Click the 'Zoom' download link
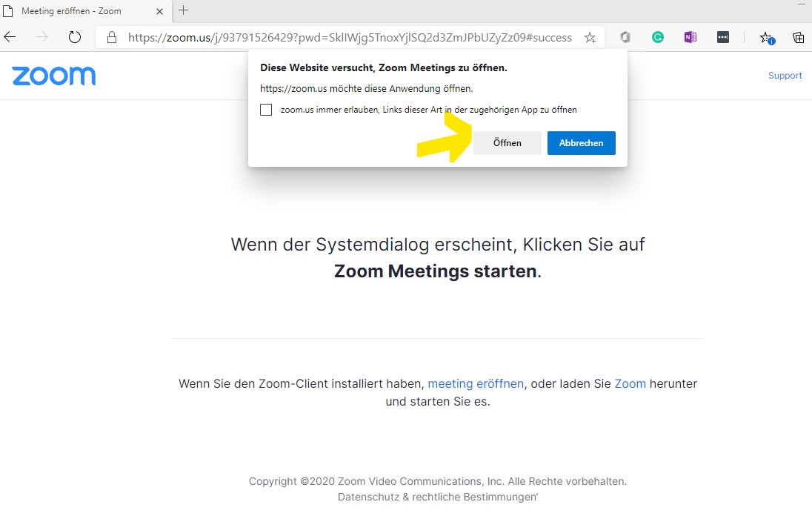Screen dimensions: 812x519 [630, 383]
